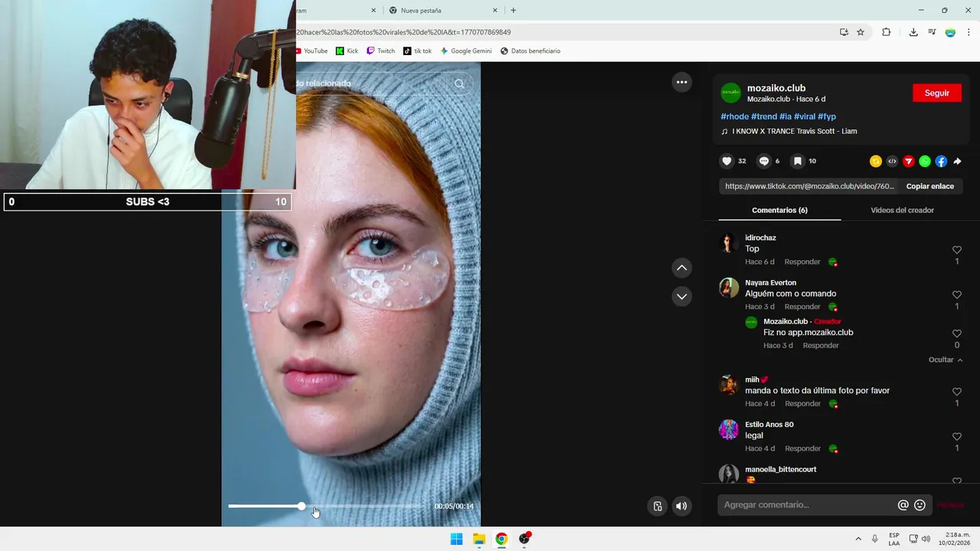
Task: Open the Google Gemini bookmark
Action: 465,51
